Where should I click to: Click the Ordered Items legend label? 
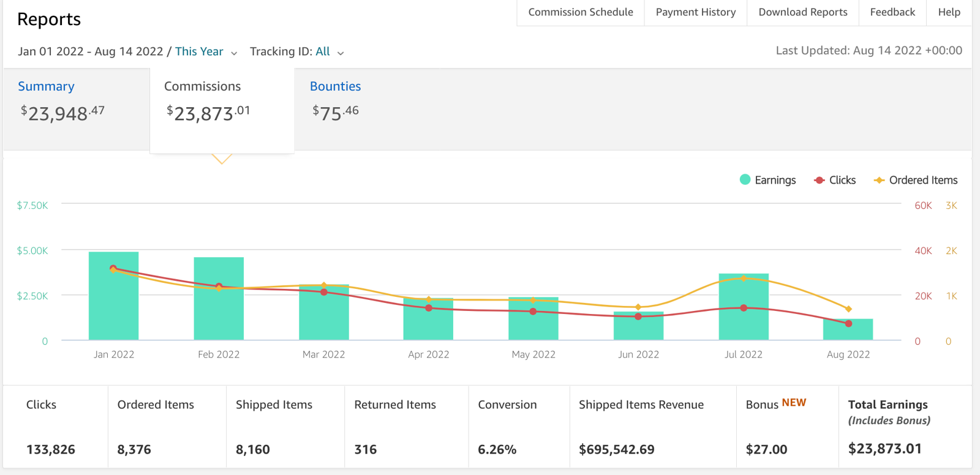coord(923,180)
